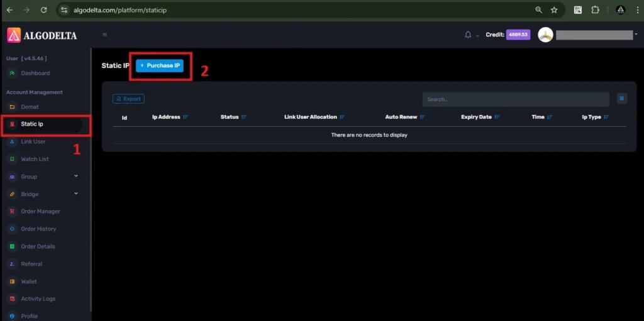Sort by Ip Address column filter icon
Image resolution: width=644 pixels, height=321 pixels.
tap(186, 117)
